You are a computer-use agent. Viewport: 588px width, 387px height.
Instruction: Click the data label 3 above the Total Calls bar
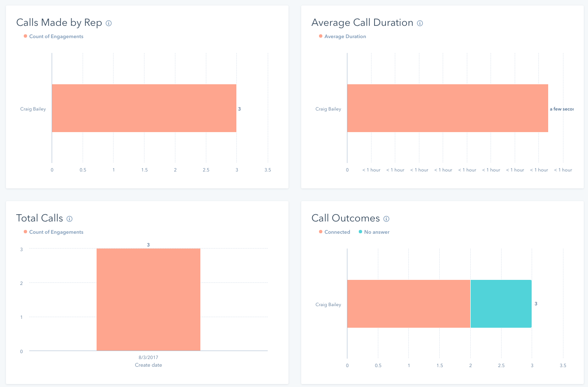click(x=148, y=244)
